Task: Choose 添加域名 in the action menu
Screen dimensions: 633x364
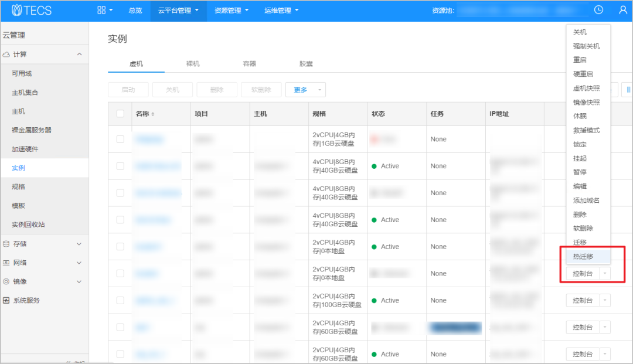Action: tap(586, 200)
